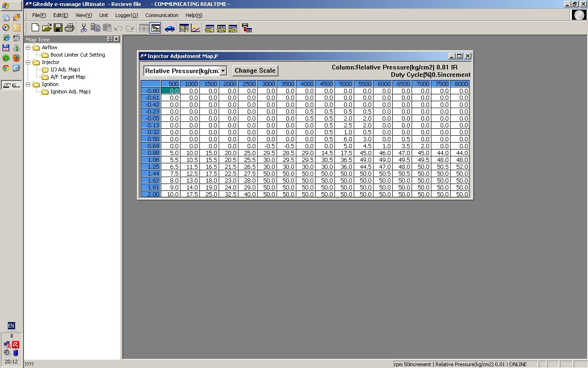Click the Print toolbar icon
Viewport: 588px width, 368px height.
pos(69,29)
